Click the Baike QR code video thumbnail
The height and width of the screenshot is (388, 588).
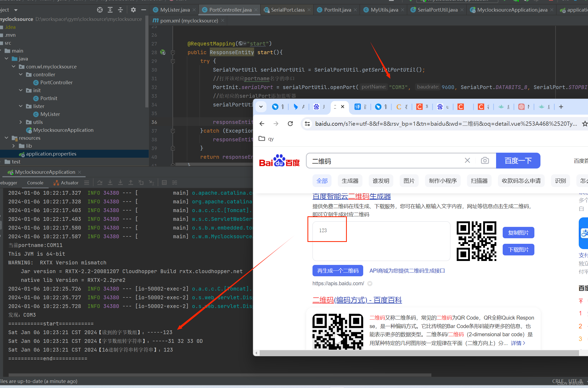[338, 331]
